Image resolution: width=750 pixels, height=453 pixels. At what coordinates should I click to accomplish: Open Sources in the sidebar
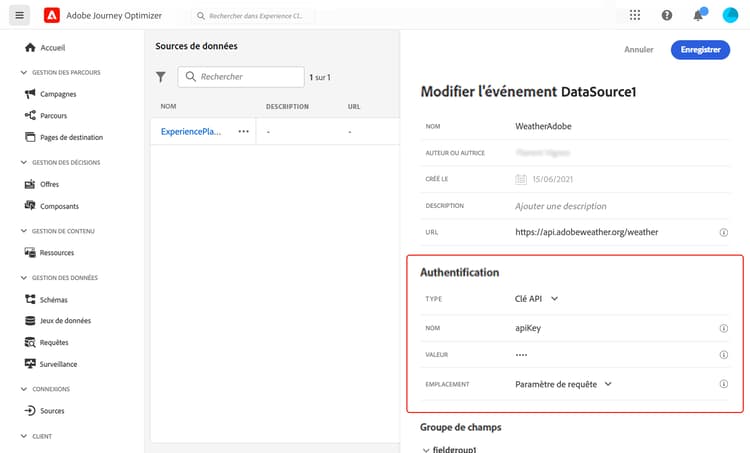52,410
